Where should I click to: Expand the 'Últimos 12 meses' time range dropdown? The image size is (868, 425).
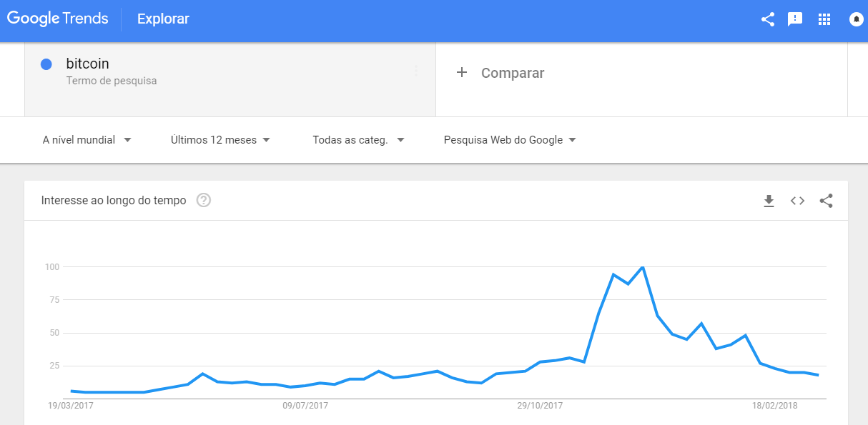pyautogui.click(x=220, y=139)
